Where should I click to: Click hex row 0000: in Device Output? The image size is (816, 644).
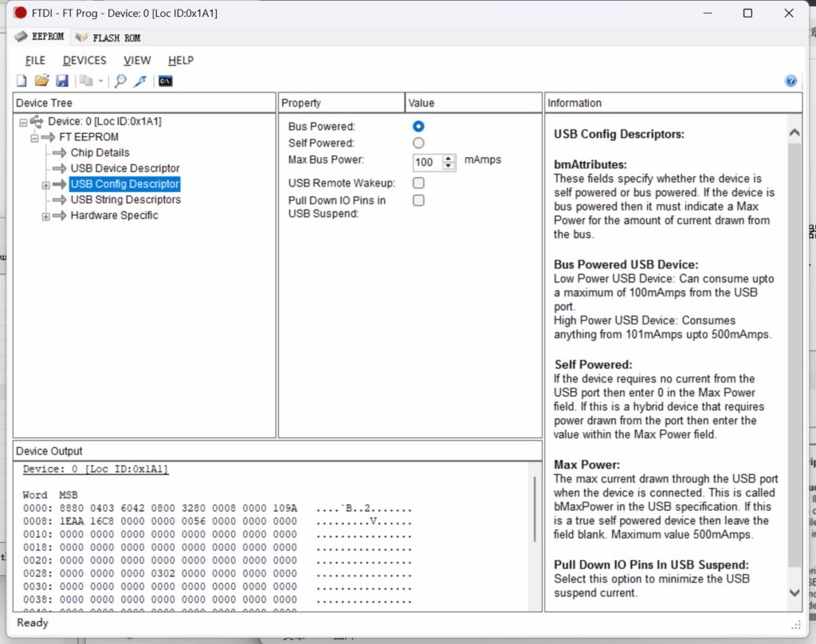point(218,509)
